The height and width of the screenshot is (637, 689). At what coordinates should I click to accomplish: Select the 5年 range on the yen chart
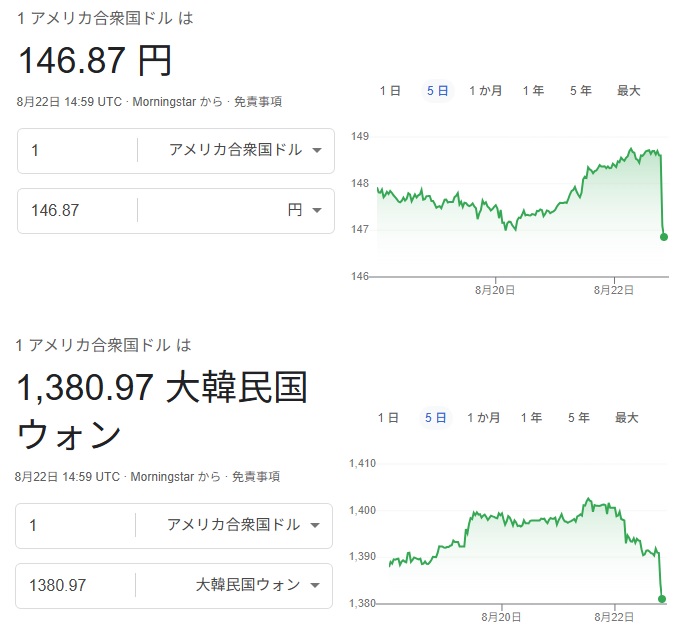[581, 91]
